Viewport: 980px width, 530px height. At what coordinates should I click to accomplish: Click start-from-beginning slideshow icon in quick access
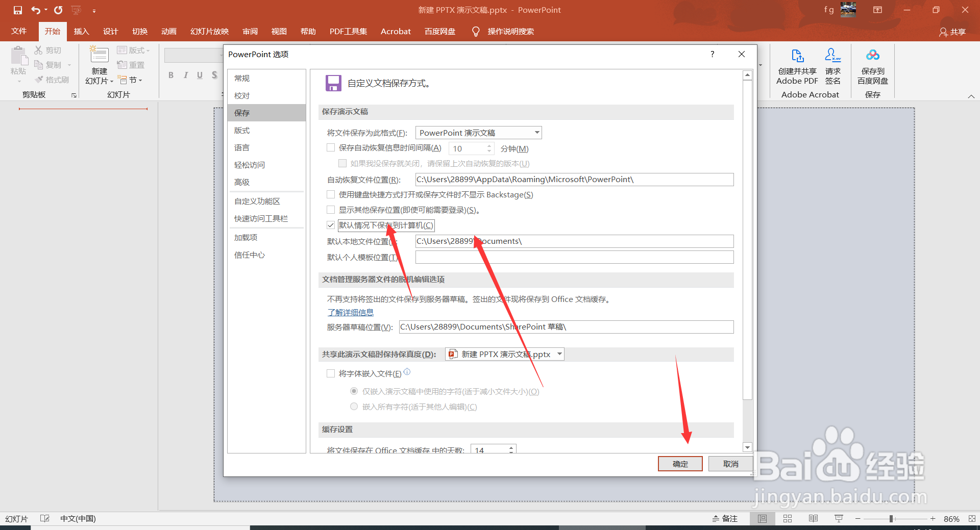(77, 10)
